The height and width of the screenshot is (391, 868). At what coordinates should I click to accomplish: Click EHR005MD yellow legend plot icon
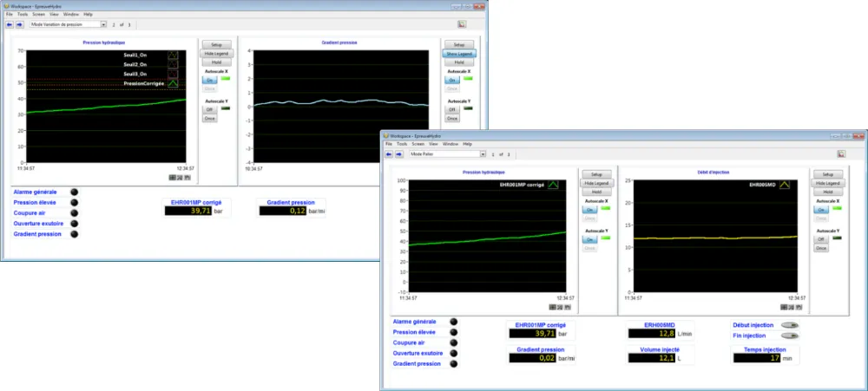coord(785,185)
